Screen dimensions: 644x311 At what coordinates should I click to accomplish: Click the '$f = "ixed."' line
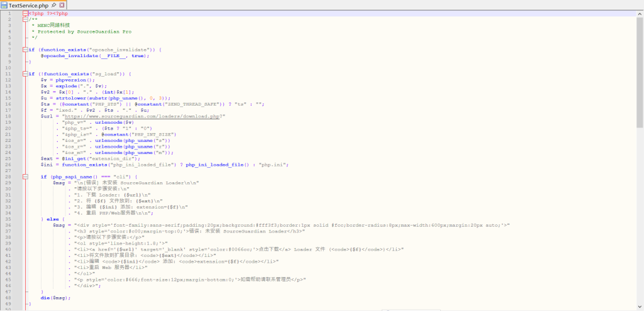tap(94, 110)
